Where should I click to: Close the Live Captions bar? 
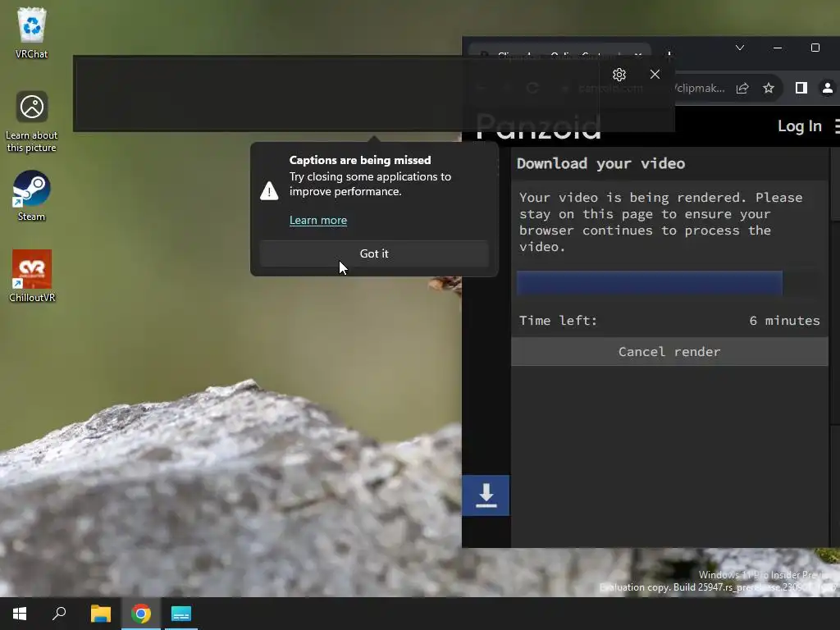pos(655,75)
